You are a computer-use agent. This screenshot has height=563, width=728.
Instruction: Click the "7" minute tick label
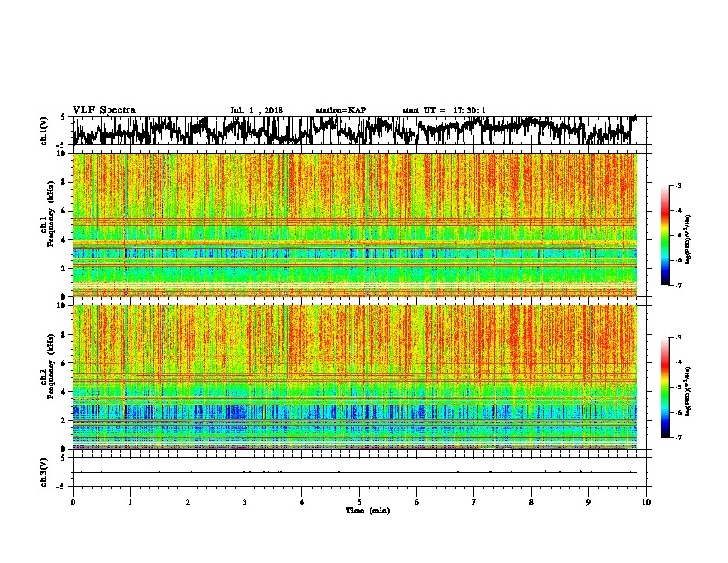(x=474, y=502)
